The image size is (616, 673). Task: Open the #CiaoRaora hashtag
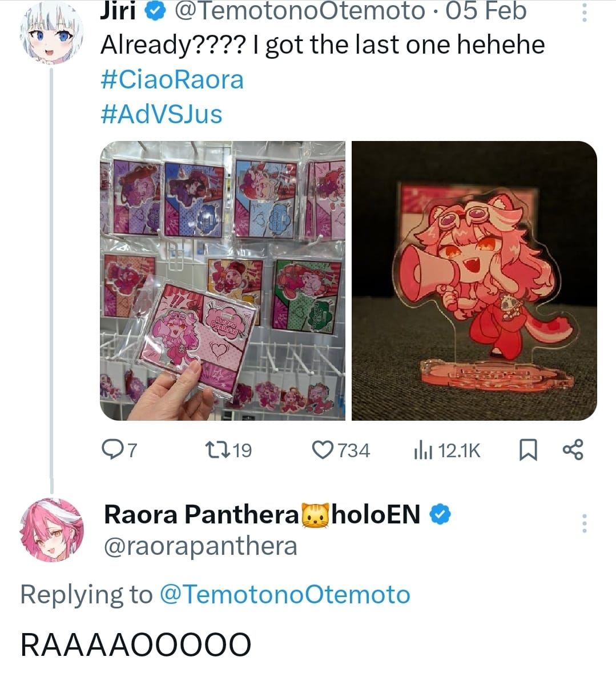coord(172,80)
